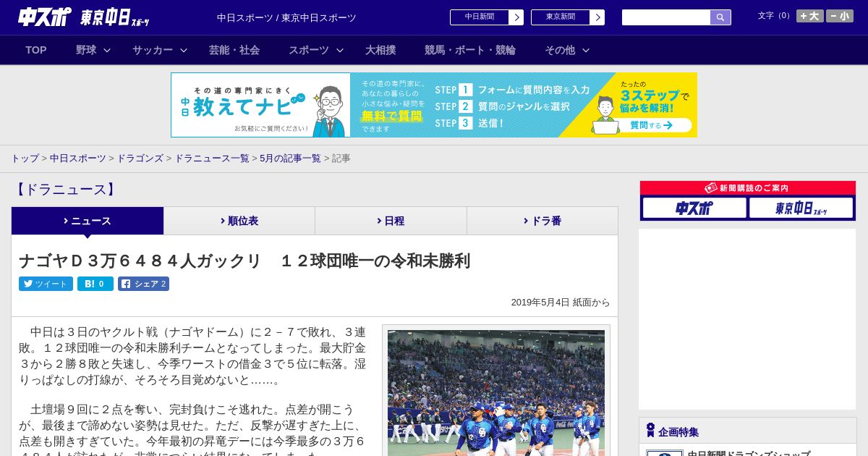This screenshot has height=456, width=868.
Task: Click article headline ナゴヤD3万6484人ガックリ
Action: pyautogui.click(x=244, y=261)
